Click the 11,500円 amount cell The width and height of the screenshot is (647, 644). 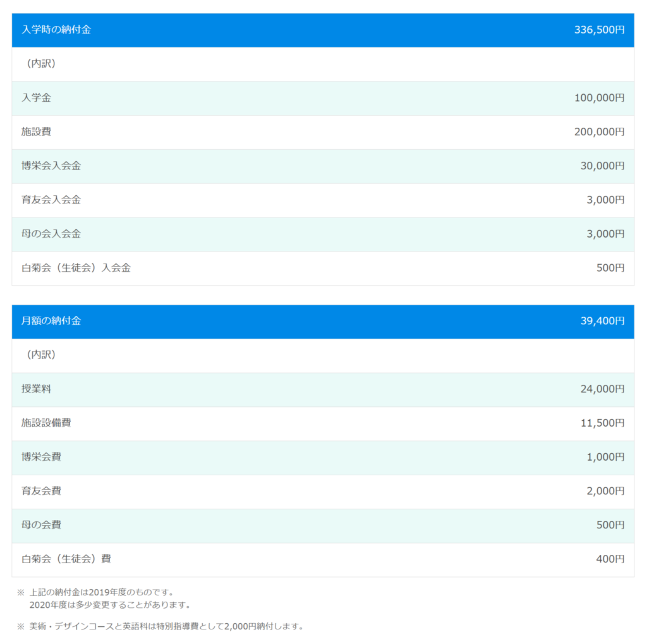(602, 423)
